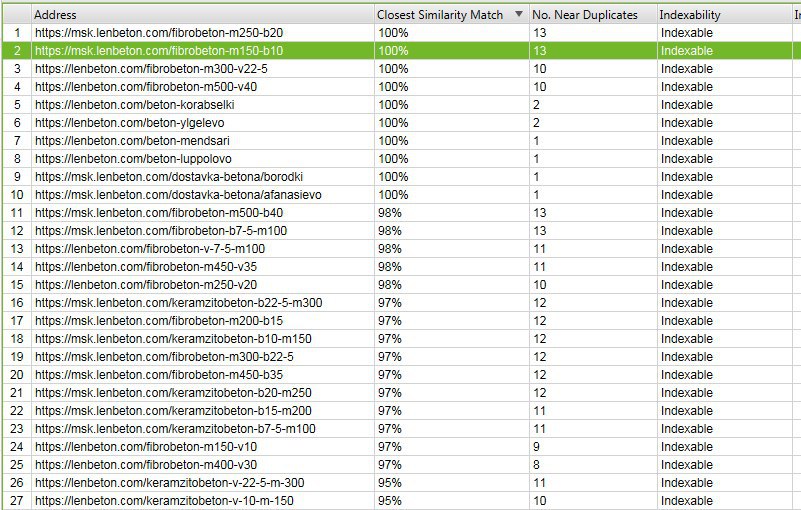Sort by the Address column header
Image resolution: width=801 pixels, height=510 pixels.
[202, 15]
